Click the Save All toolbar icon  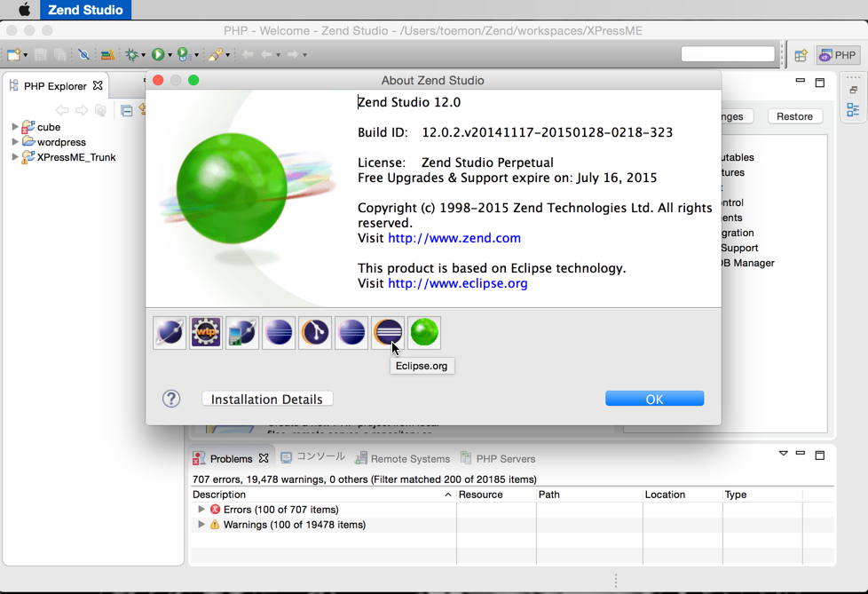click(59, 54)
